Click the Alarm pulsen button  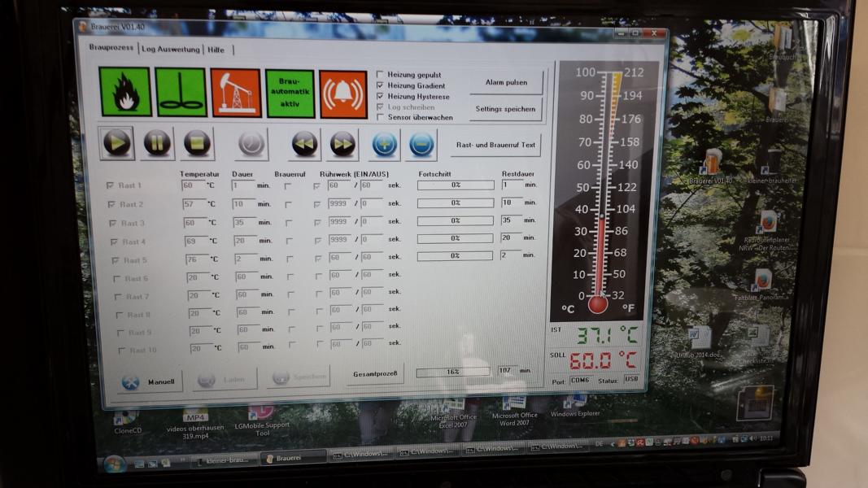505,82
